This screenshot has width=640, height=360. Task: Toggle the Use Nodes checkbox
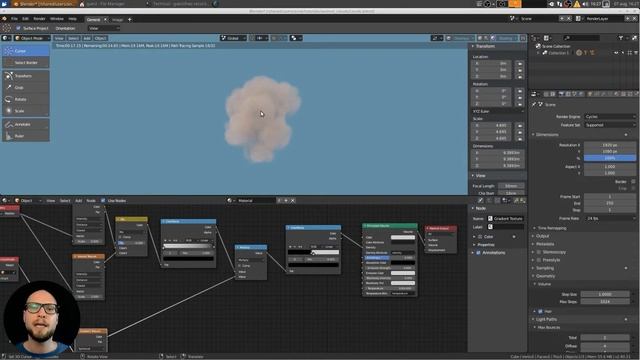103,200
